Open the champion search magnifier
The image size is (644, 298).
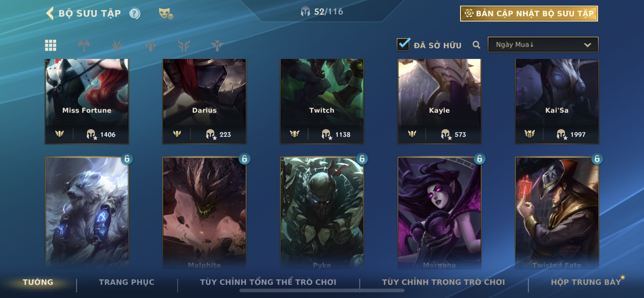[476, 45]
